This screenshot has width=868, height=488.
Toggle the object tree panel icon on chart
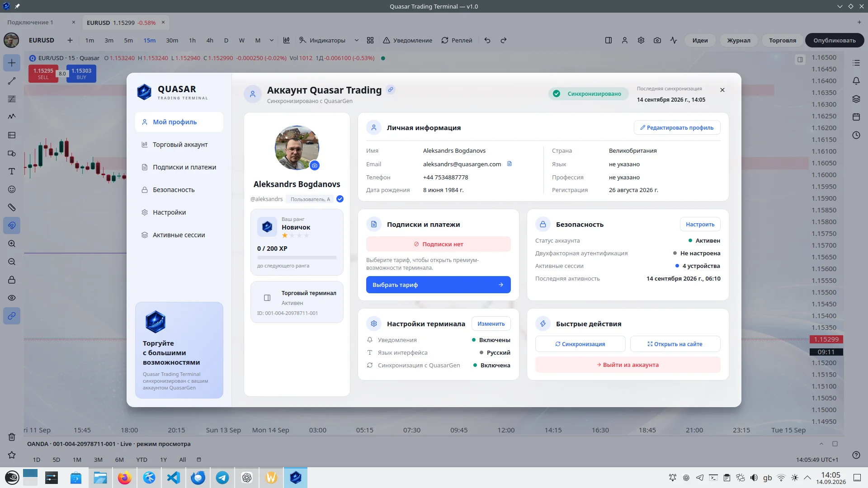click(800, 60)
